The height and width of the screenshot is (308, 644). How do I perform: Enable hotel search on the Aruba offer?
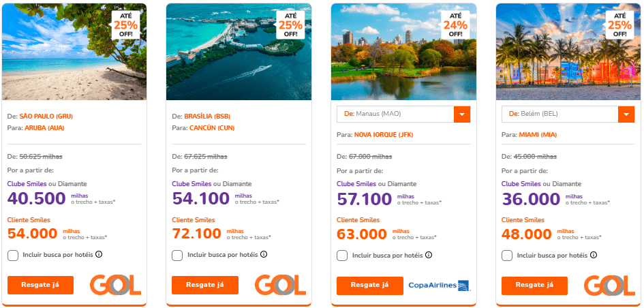(x=13, y=256)
